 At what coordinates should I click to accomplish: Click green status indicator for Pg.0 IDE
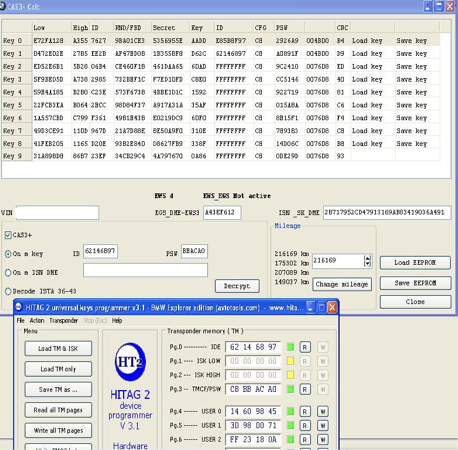tap(291, 347)
